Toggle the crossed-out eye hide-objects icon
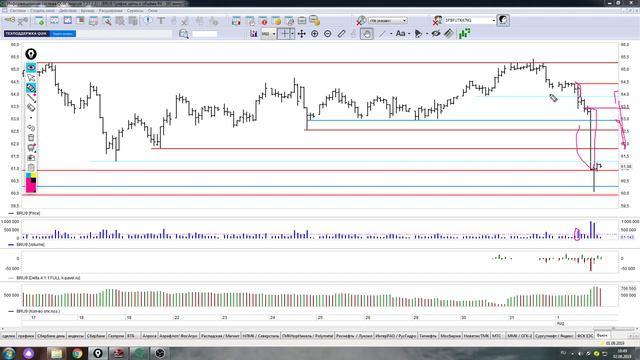640x360 pixels. pyautogui.click(x=436, y=33)
